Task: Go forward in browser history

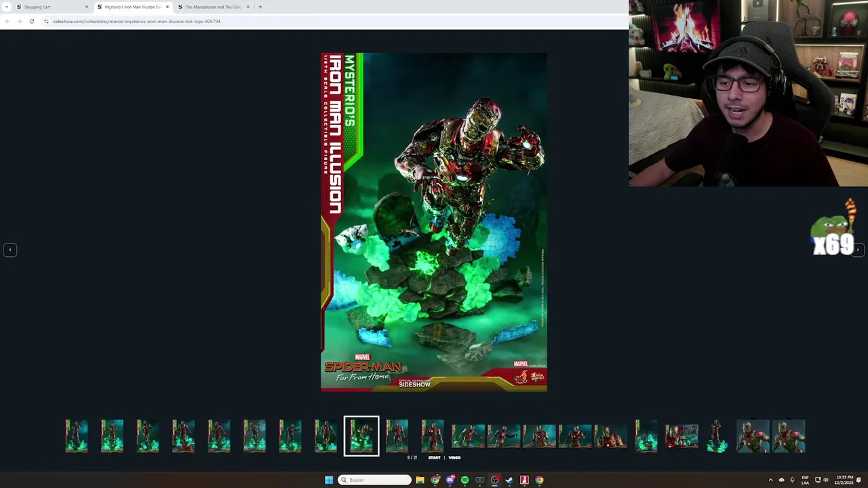Action: point(19,21)
